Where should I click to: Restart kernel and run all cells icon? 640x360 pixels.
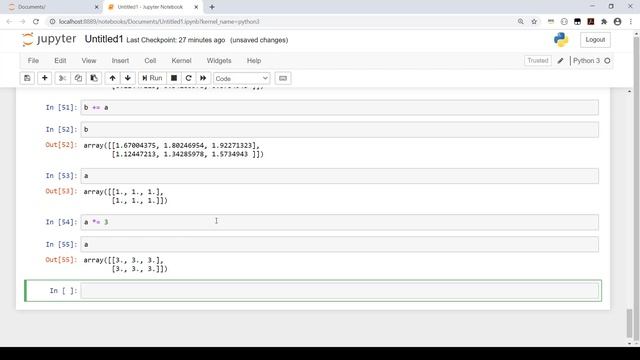203,78
